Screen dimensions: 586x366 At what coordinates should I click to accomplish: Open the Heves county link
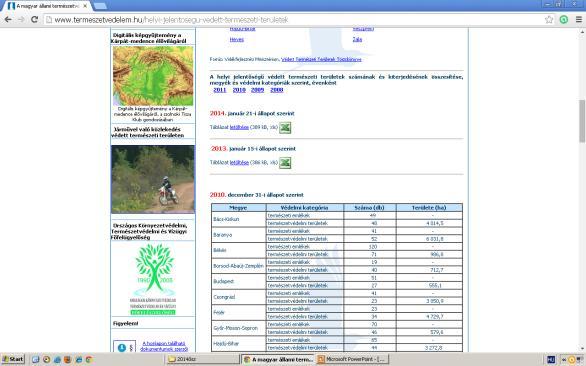(x=237, y=40)
